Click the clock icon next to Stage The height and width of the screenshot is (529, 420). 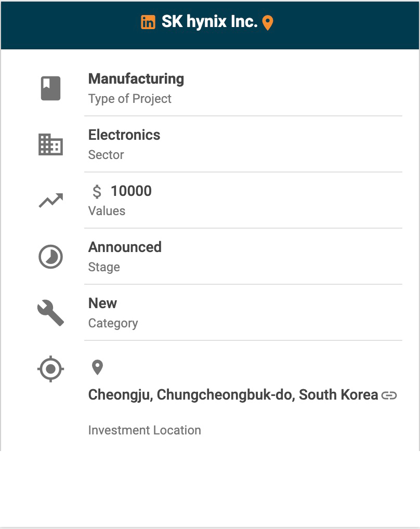(51, 257)
